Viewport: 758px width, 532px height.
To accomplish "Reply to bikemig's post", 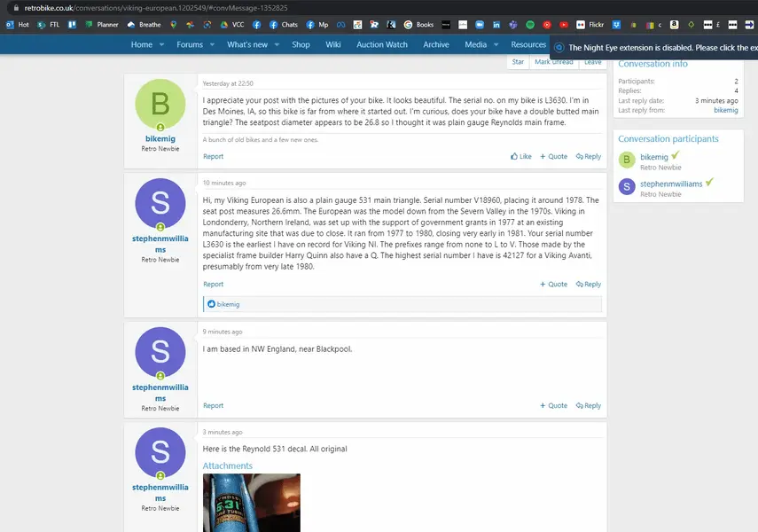I will tap(589, 156).
